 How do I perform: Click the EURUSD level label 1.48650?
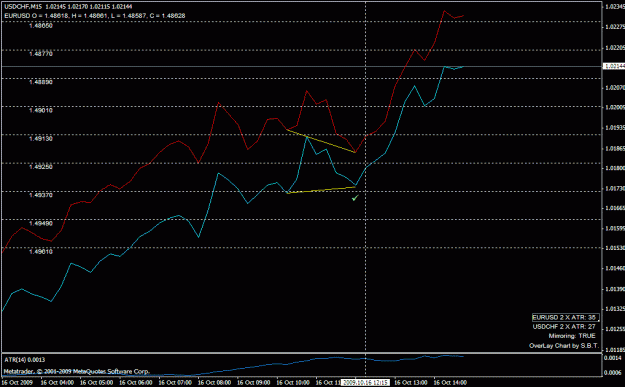(41, 26)
